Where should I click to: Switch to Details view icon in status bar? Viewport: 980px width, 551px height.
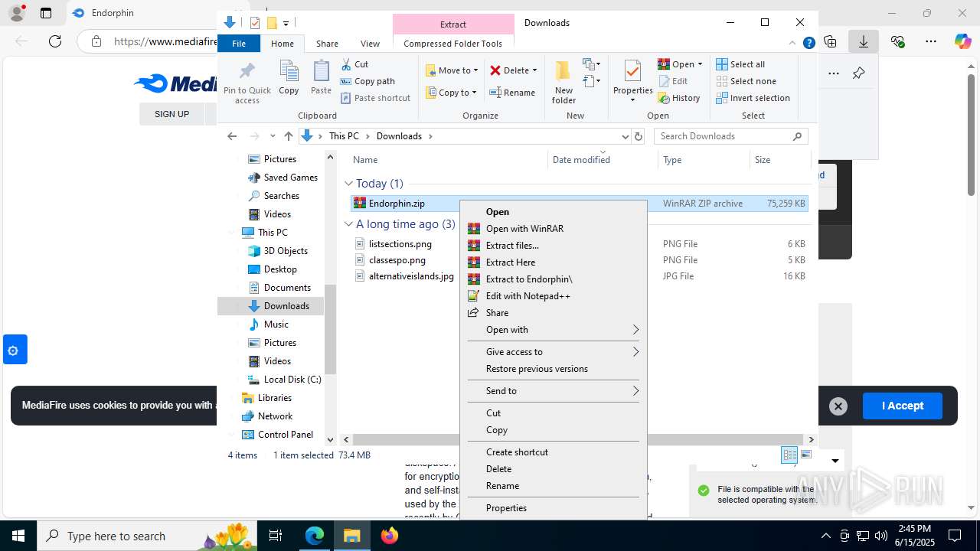click(789, 455)
